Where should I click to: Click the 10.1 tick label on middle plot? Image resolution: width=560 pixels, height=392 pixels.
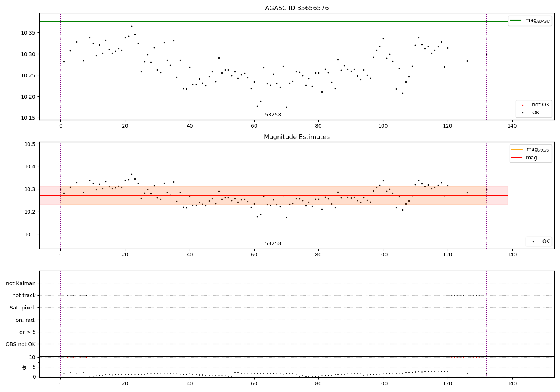pos(29,234)
